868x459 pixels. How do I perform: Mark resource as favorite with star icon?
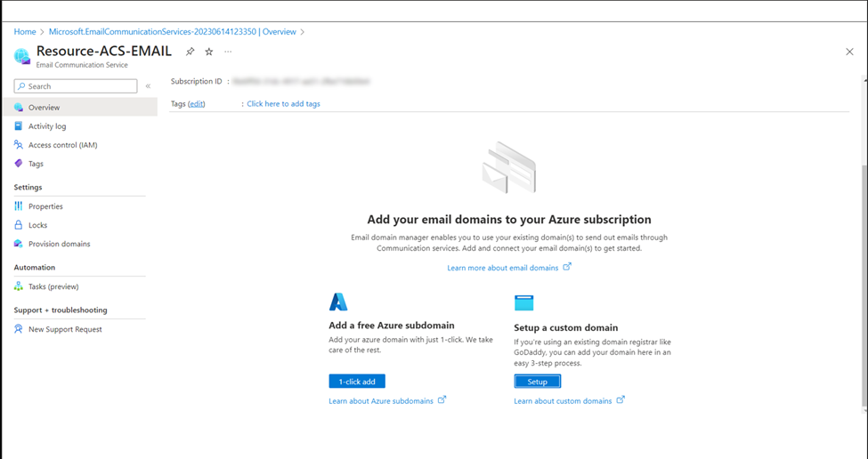(208, 52)
